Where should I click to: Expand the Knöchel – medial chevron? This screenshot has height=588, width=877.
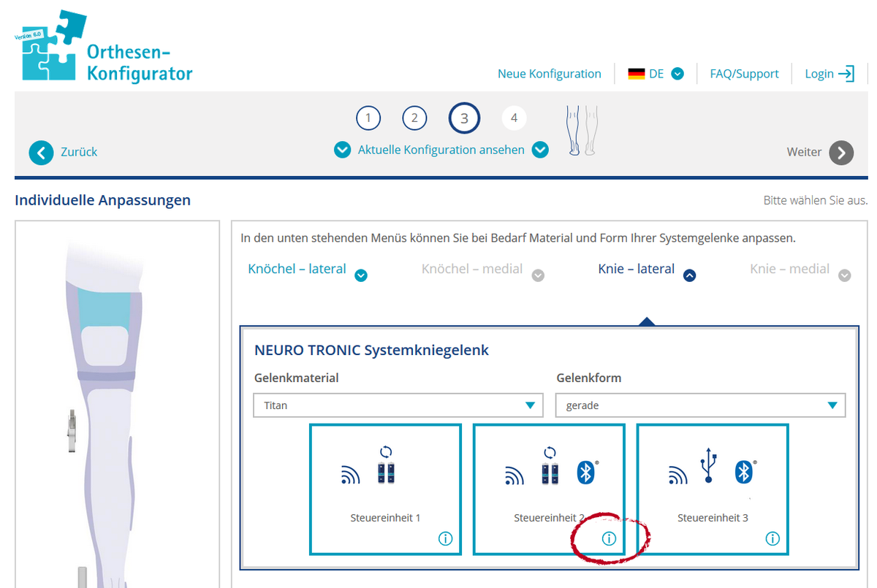pyautogui.click(x=538, y=276)
